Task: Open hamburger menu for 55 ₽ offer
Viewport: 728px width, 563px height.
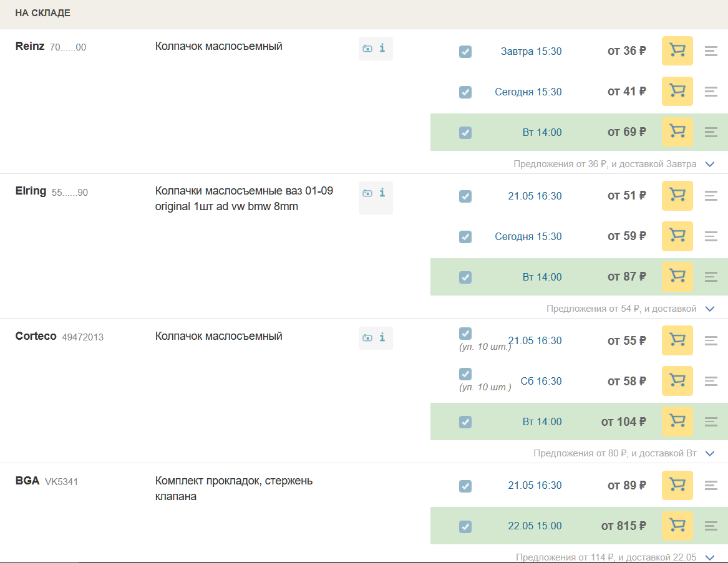Action: [x=711, y=340]
